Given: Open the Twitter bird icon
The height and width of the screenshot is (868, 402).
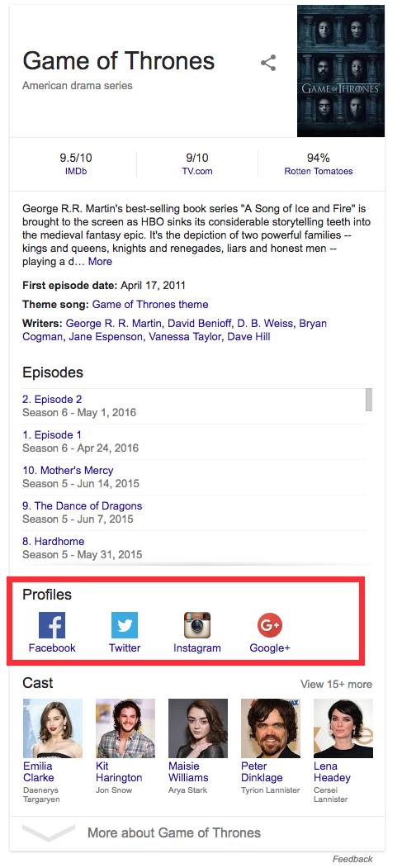Looking at the screenshot, I should [125, 625].
